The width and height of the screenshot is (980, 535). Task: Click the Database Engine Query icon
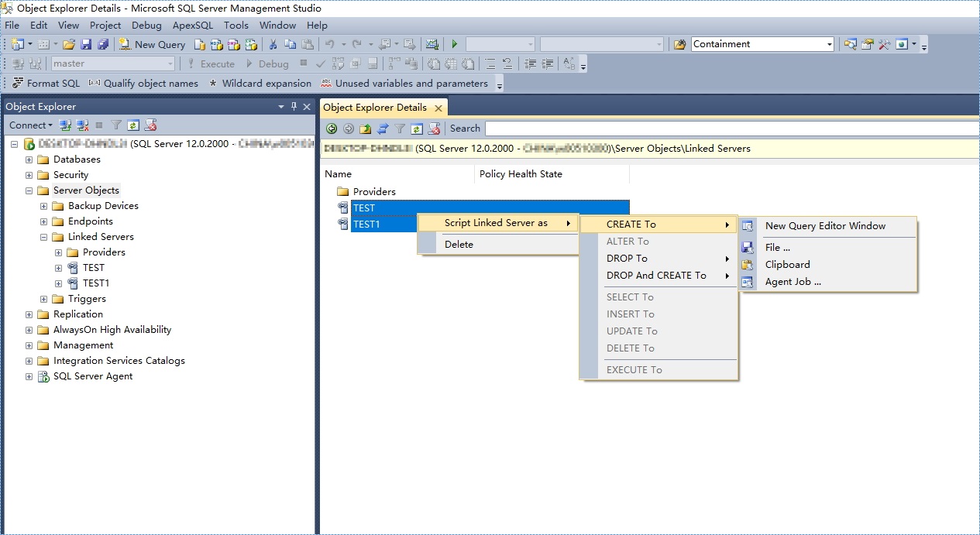click(198, 44)
